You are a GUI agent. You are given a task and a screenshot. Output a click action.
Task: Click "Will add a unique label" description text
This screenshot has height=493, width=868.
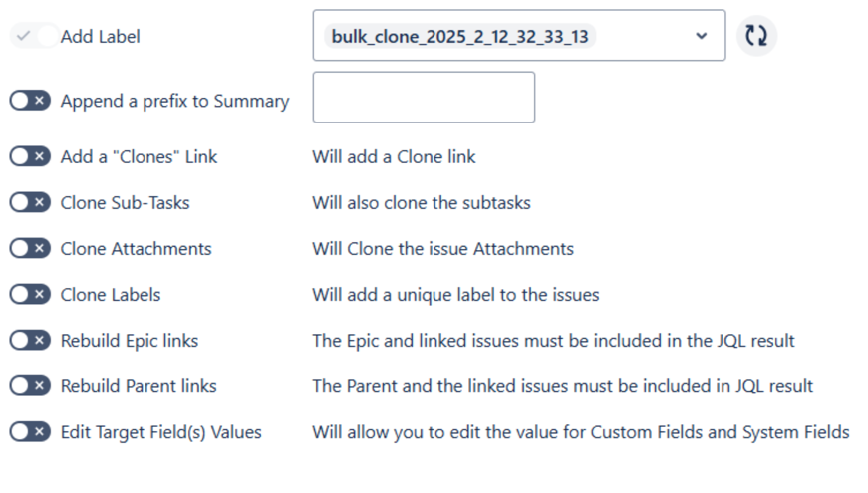coord(455,294)
